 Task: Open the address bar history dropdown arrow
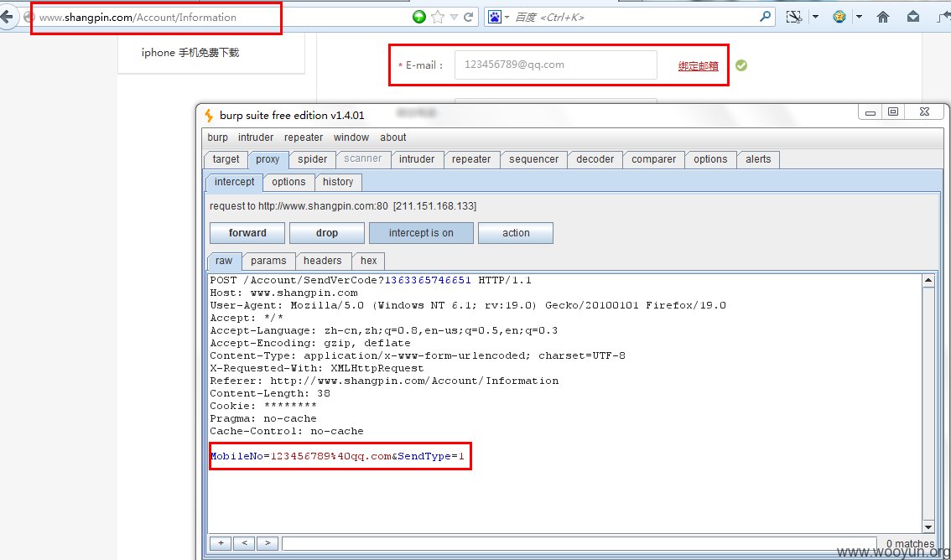[x=454, y=17]
